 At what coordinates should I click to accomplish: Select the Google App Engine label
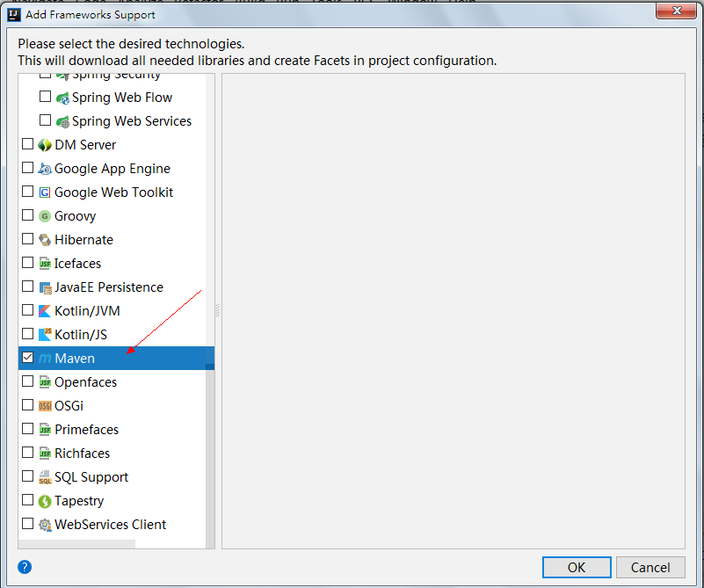tap(112, 169)
